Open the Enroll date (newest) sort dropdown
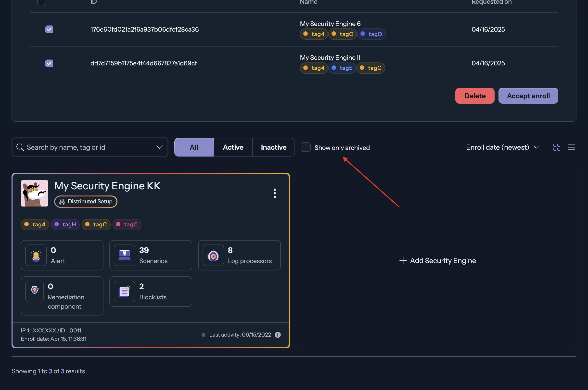Viewport: 588px width, 390px height. pos(502,147)
